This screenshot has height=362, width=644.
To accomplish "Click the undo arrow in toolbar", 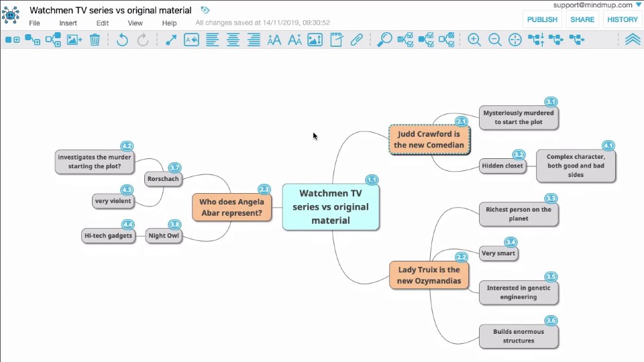I will coord(122,40).
